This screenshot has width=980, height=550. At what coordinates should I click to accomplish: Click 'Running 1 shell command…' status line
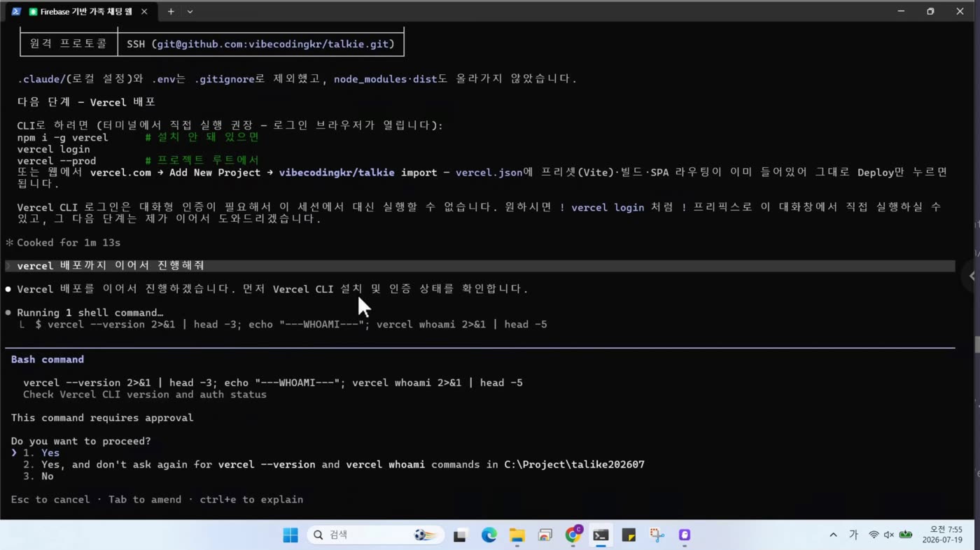click(90, 313)
